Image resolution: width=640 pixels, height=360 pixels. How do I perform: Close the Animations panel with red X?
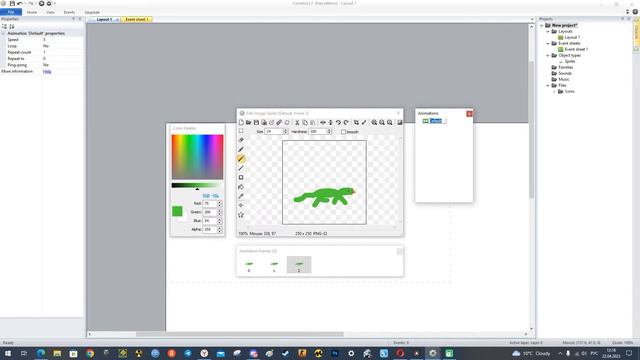[x=469, y=113]
